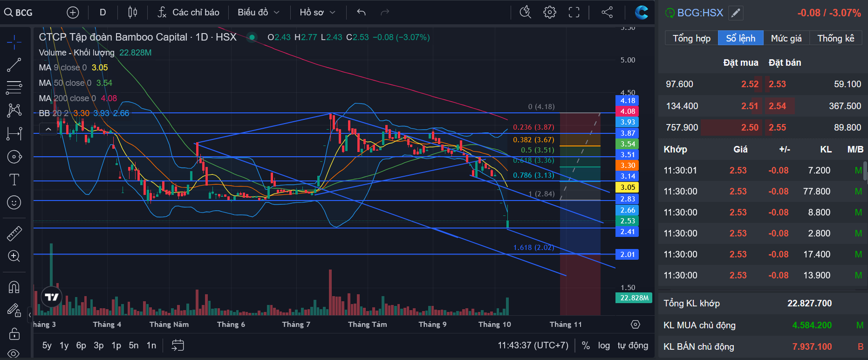Edit the BCG:HSX symbol with pencil icon
This screenshot has width=868, height=360.
pyautogui.click(x=736, y=13)
